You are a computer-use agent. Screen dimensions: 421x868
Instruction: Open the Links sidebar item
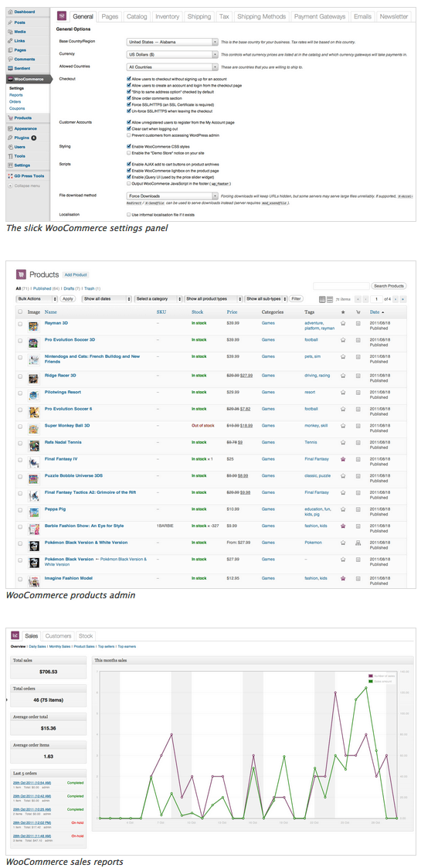[x=20, y=40]
